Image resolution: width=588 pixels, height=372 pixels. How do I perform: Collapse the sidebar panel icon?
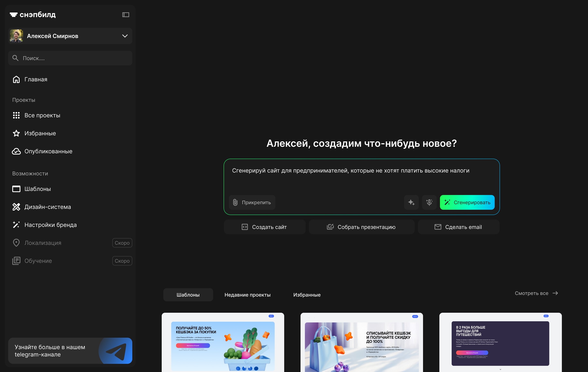pyautogui.click(x=126, y=15)
